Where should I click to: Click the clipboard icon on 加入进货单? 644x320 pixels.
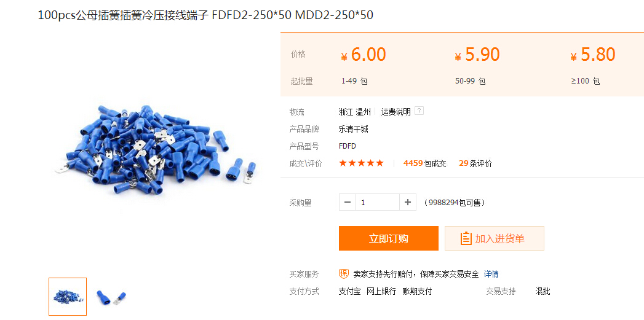point(466,238)
